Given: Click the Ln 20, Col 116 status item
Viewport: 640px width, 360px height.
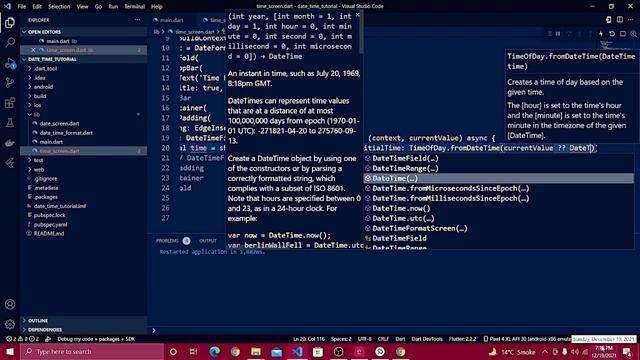Looking at the screenshot, I should (309, 339).
